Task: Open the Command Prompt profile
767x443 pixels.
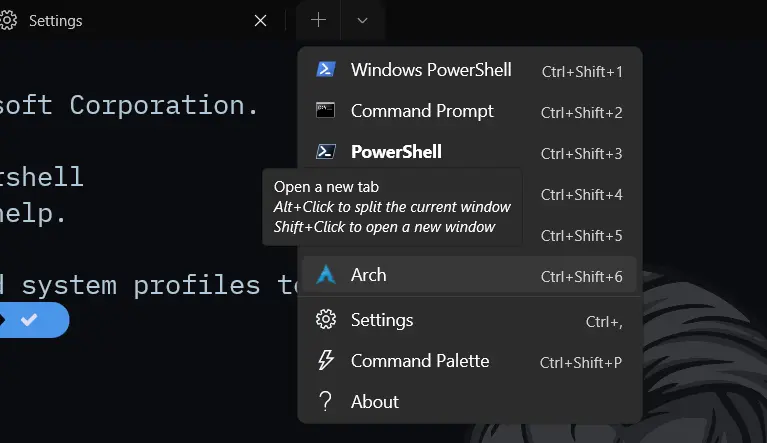Action: (x=470, y=111)
